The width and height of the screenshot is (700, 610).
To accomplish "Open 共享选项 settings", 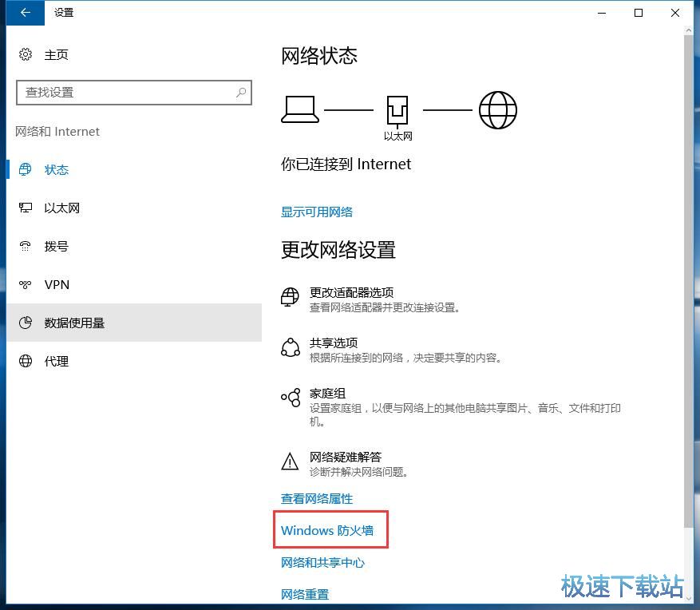I will point(334,343).
